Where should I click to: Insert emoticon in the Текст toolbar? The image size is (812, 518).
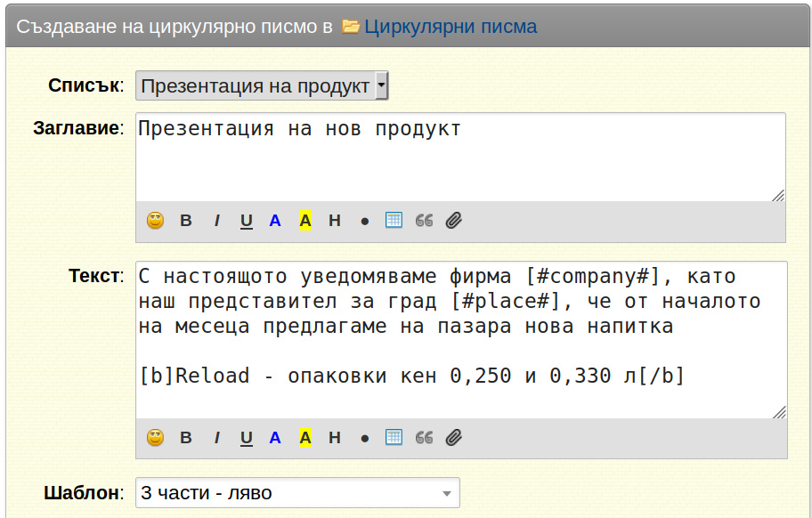coord(155,438)
